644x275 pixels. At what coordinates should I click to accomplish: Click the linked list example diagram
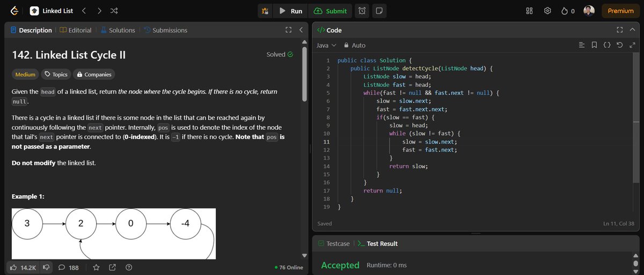[114, 234]
